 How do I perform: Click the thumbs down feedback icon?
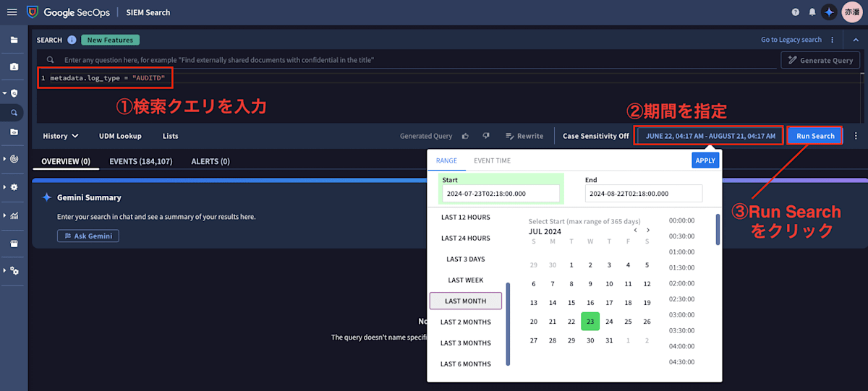(x=486, y=136)
